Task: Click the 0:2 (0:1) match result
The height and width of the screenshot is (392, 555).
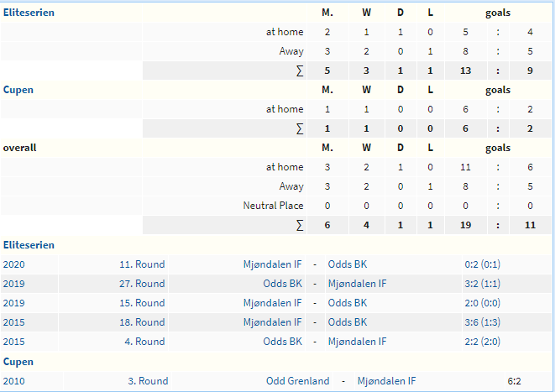Action: (483, 264)
